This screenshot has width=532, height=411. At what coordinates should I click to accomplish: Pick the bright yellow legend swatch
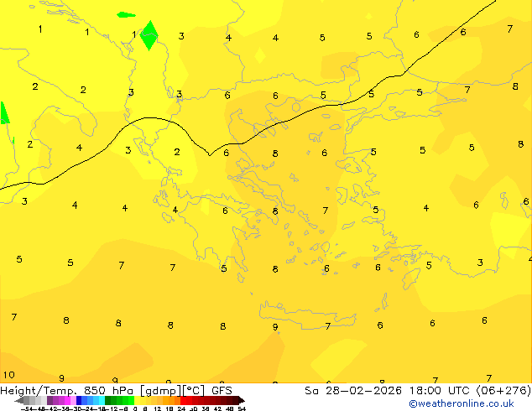point(137,400)
